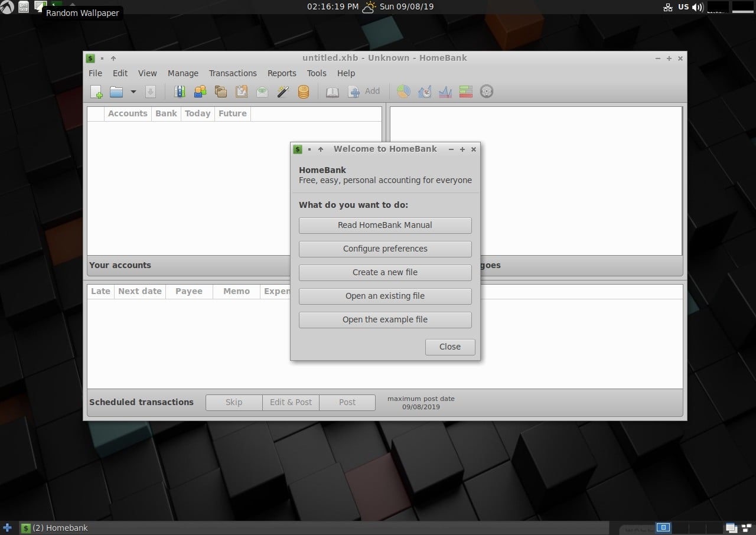This screenshot has width=756, height=535.
Task: Click the Save file toolbar icon
Action: 150,92
